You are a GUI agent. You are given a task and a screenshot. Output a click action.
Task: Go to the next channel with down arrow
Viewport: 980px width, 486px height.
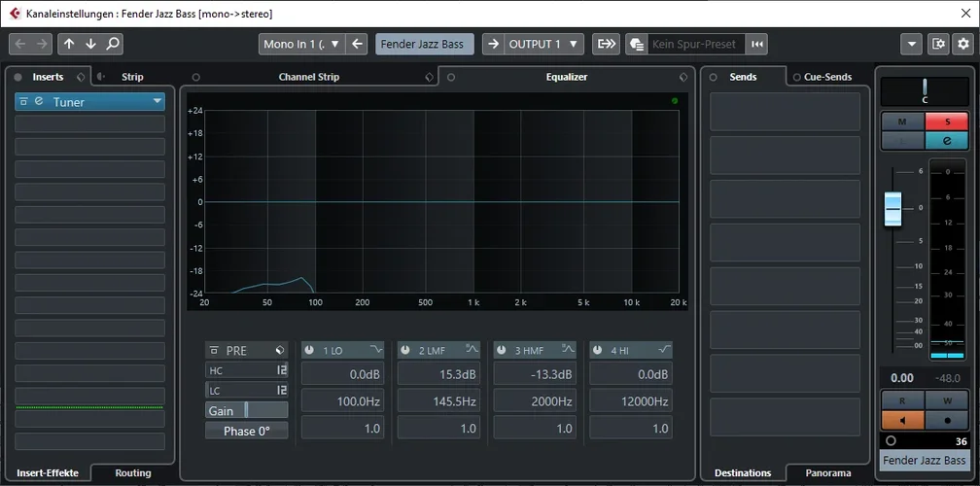click(x=90, y=44)
